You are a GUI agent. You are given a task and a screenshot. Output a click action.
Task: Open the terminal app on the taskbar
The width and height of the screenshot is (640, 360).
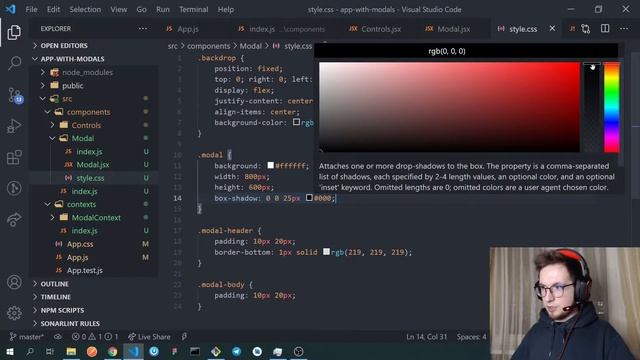click(195, 351)
